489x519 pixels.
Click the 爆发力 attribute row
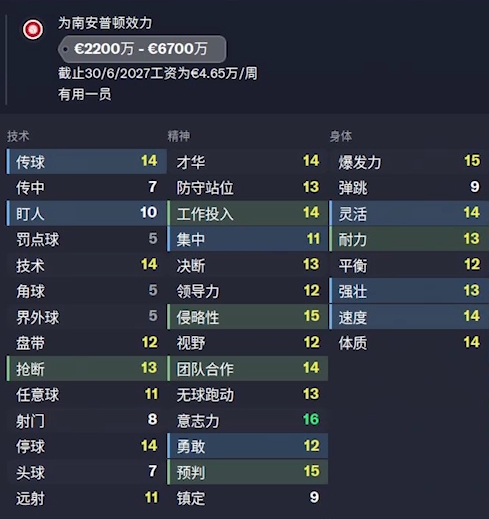click(x=409, y=161)
